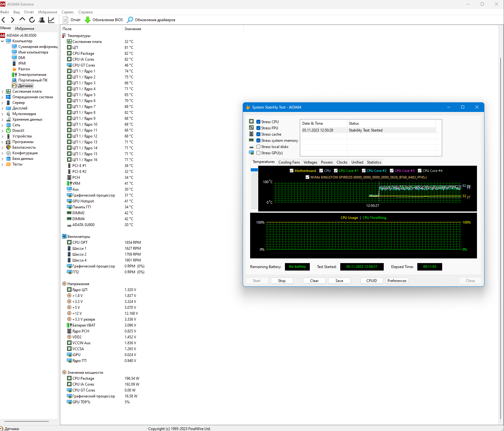Open the Файл menu
This screenshot has width=504, height=431.
[x=5, y=12]
